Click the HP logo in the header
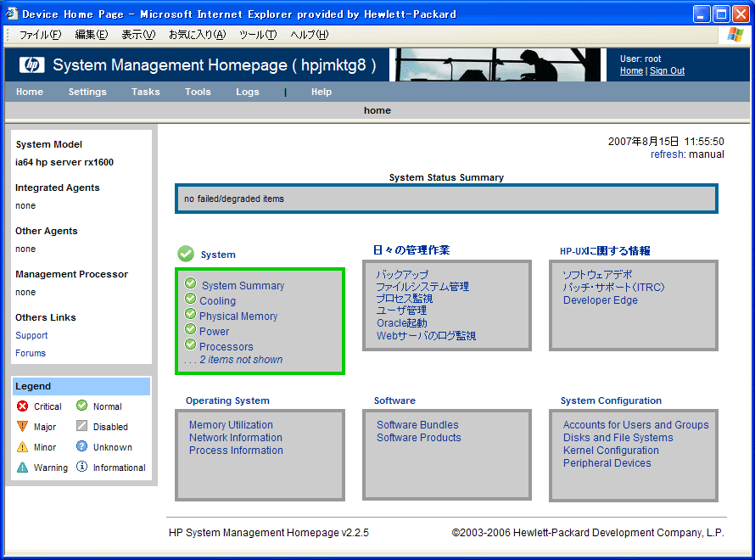 pyautogui.click(x=31, y=65)
